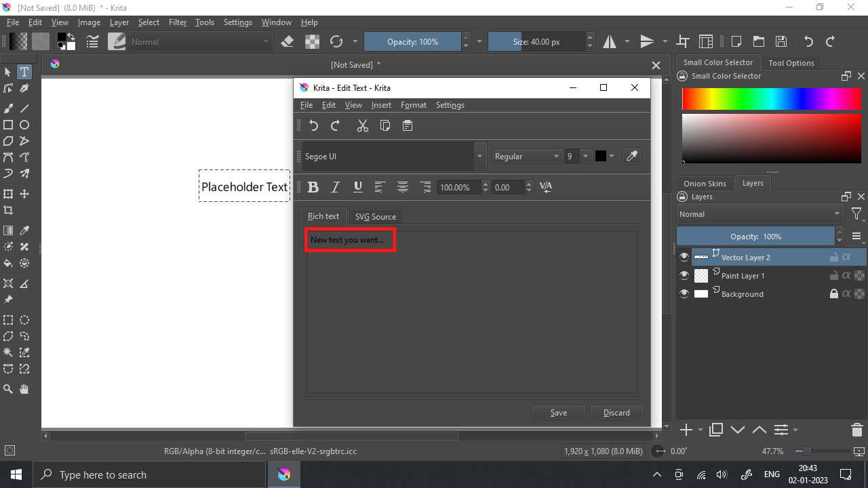Open the Insert menu in Edit Text dialog
The height and width of the screenshot is (488, 868).
pyautogui.click(x=381, y=105)
